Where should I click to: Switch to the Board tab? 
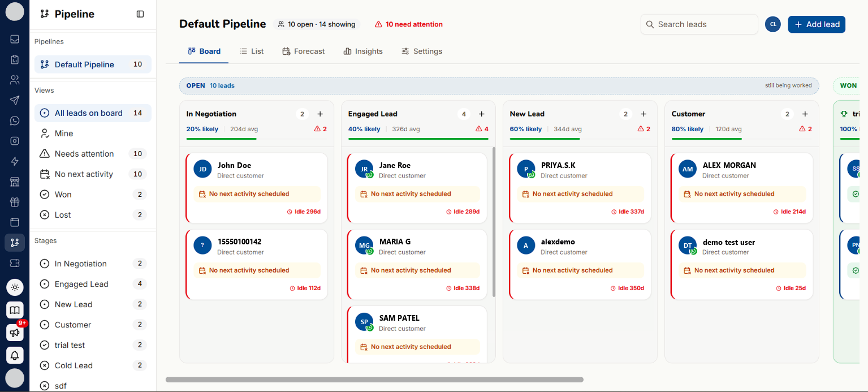204,51
